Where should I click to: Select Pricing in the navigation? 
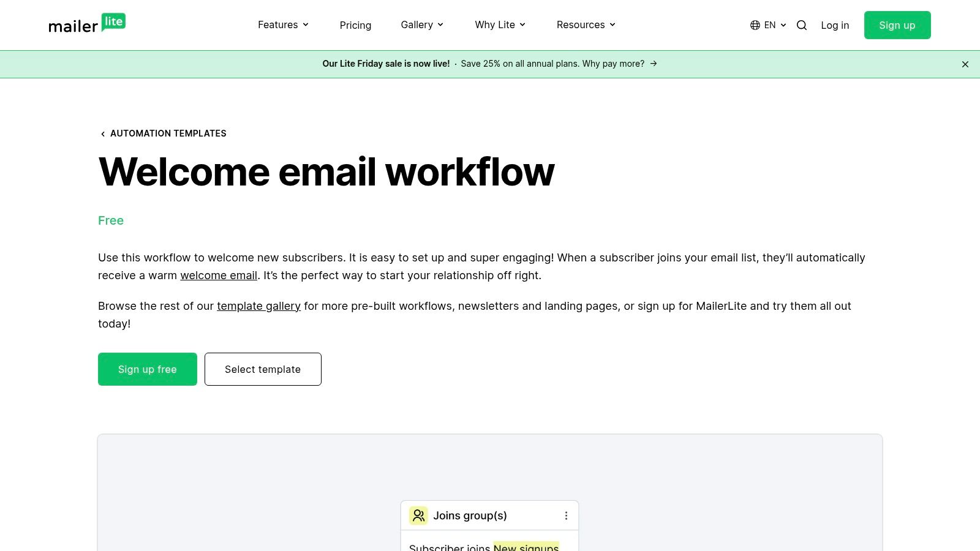pos(355,25)
